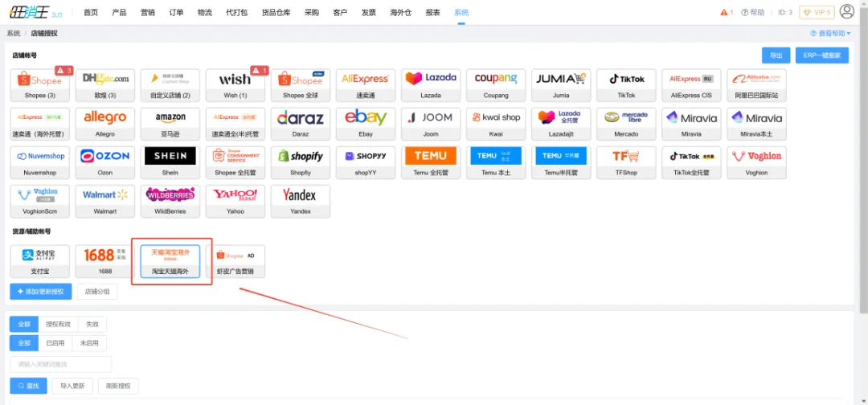This screenshot has height=405, width=868.
Task: Open the Ebay store card
Action: (x=366, y=124)
